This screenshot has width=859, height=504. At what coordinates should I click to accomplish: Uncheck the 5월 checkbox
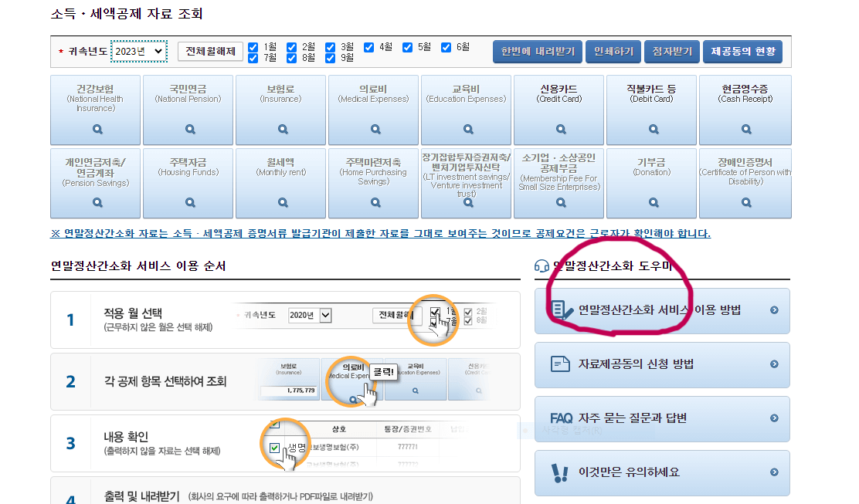tap(407, 48)
